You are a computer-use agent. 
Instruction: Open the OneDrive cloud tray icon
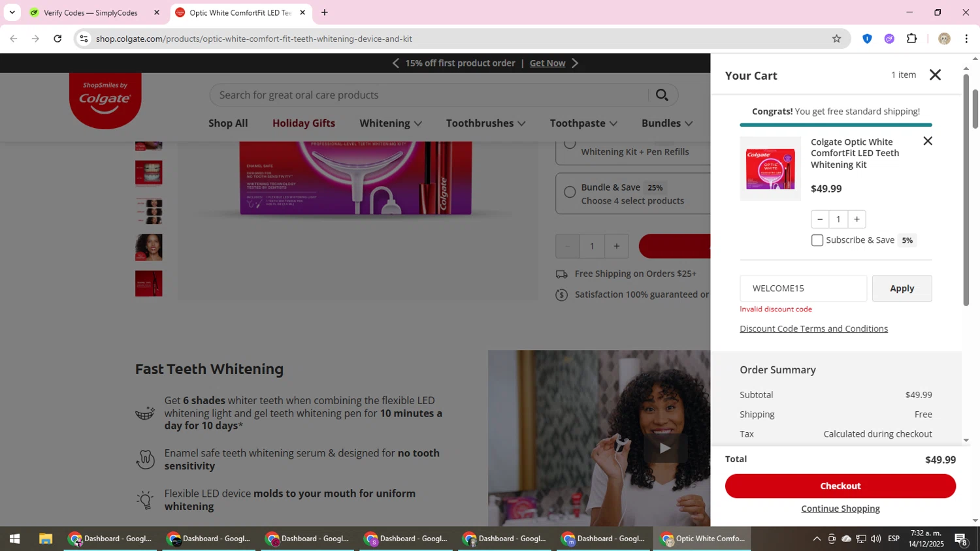[846, 539]
